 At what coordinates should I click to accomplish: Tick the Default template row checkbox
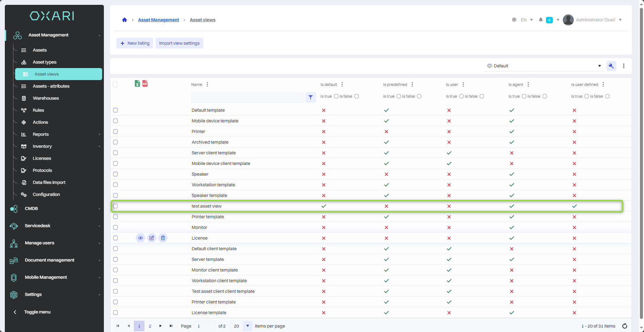(116, 110)
